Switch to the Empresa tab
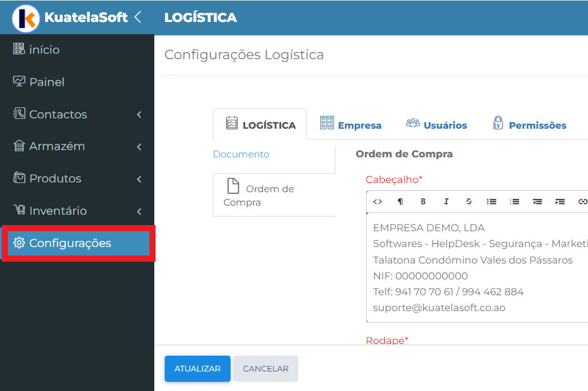This screenshot has width=588, height=391. [351, 124]
